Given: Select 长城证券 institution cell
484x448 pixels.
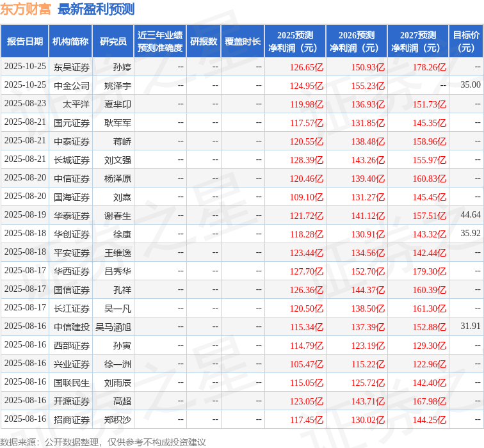Looking at the screenshot, I should tap(72, 160).
